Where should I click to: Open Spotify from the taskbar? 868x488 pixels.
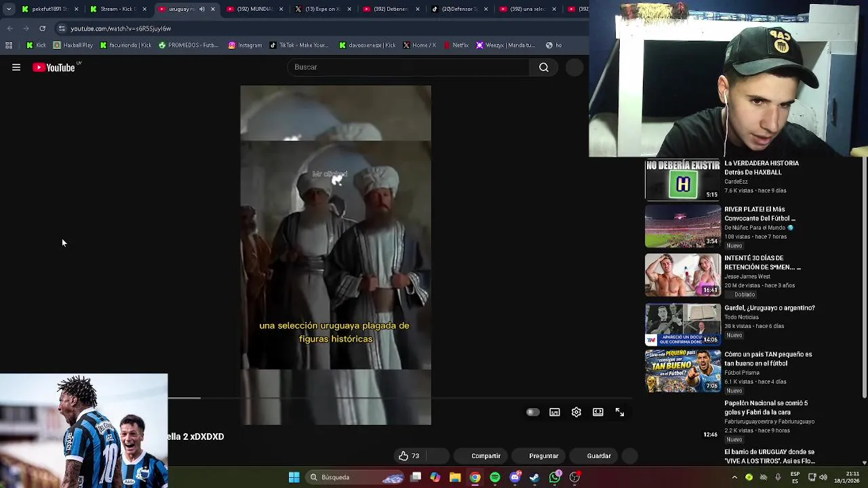click(x=495, y=477)
